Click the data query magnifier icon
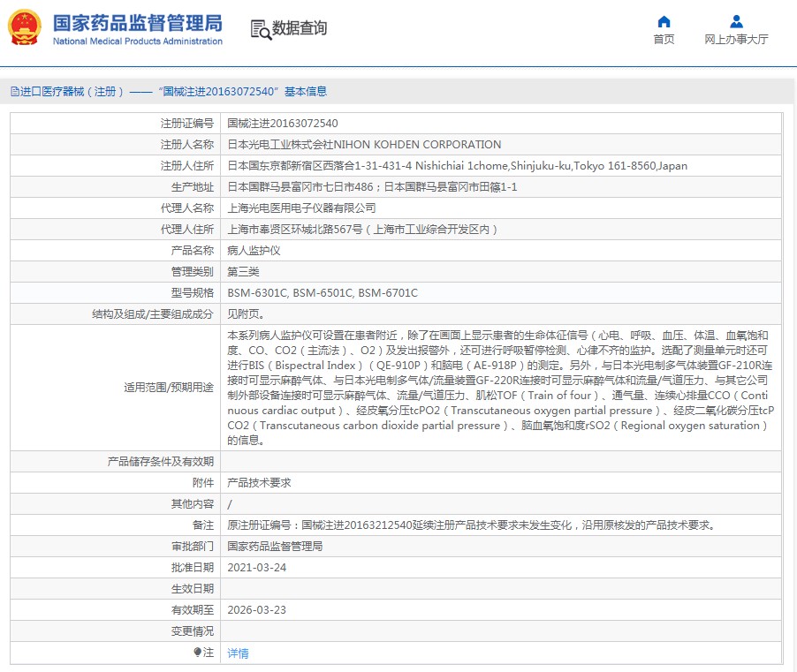The width and height of the screenshot is (797, 672). [x=262, y=29]
